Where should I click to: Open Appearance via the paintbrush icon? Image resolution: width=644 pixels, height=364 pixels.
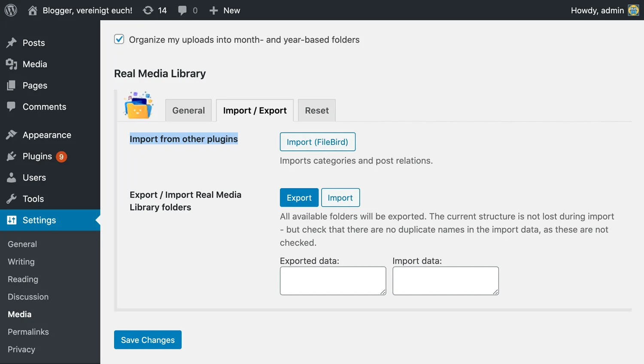[12, 135]
